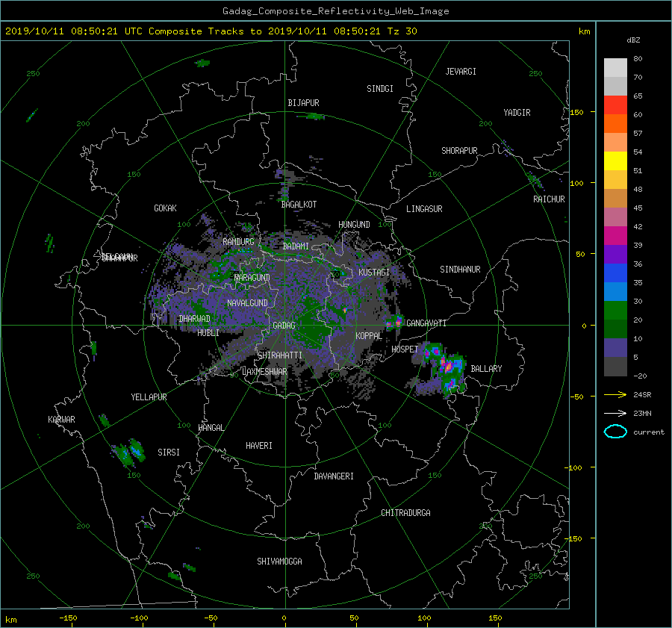Image resolution: width=672 pixels, height=628 pixels.
Task: Select the BIJAPUR city label
Action: point(303,103)
